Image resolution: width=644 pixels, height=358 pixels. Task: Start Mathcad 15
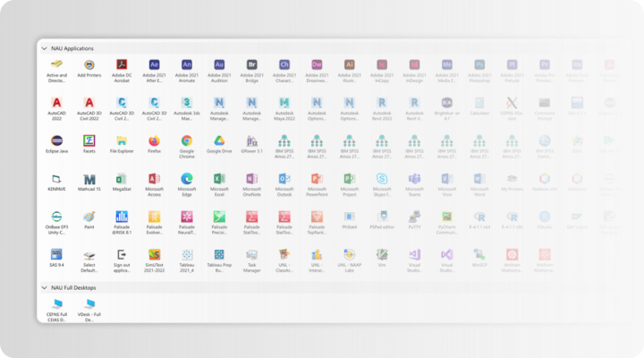89,179
